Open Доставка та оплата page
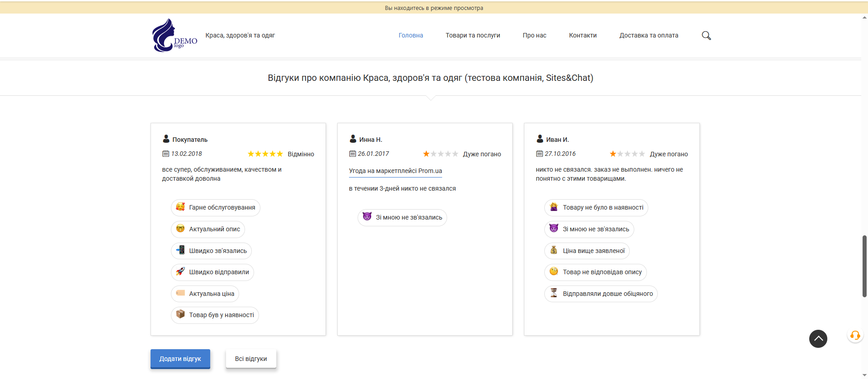The width and height of the screenshot is (868, 379). pyautogui.click(x=648, y=35)
